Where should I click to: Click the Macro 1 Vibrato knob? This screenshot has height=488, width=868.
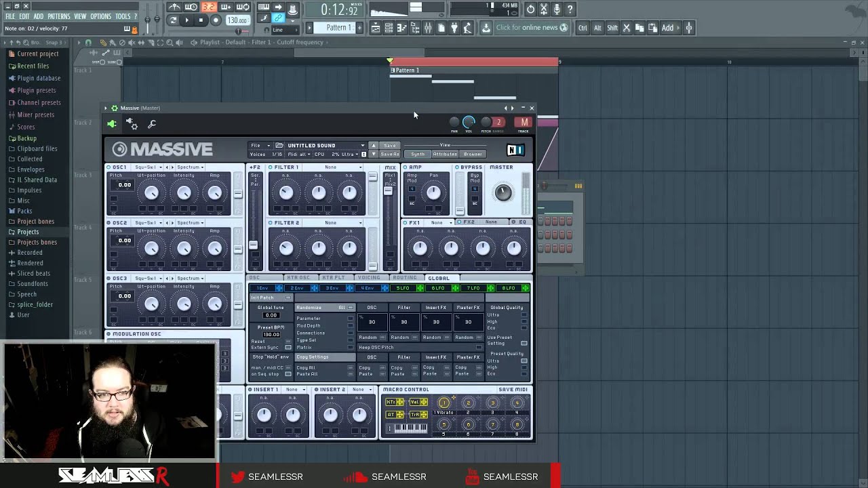443,403
